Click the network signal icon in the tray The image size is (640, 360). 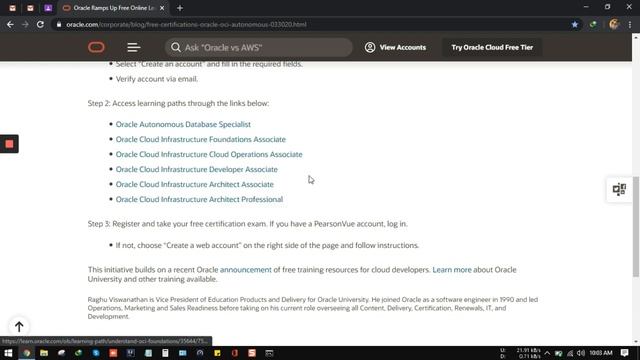pos(570,353)
